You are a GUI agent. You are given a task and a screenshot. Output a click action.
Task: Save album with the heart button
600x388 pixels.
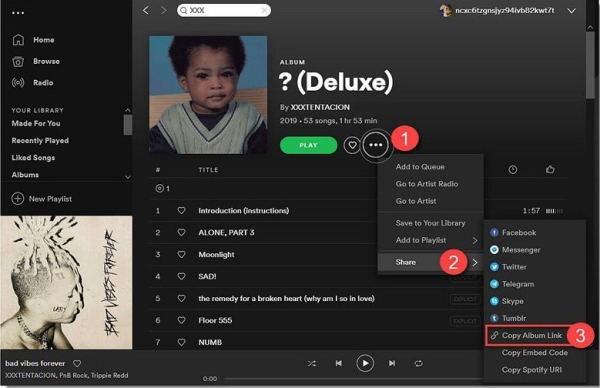(352, 145)
